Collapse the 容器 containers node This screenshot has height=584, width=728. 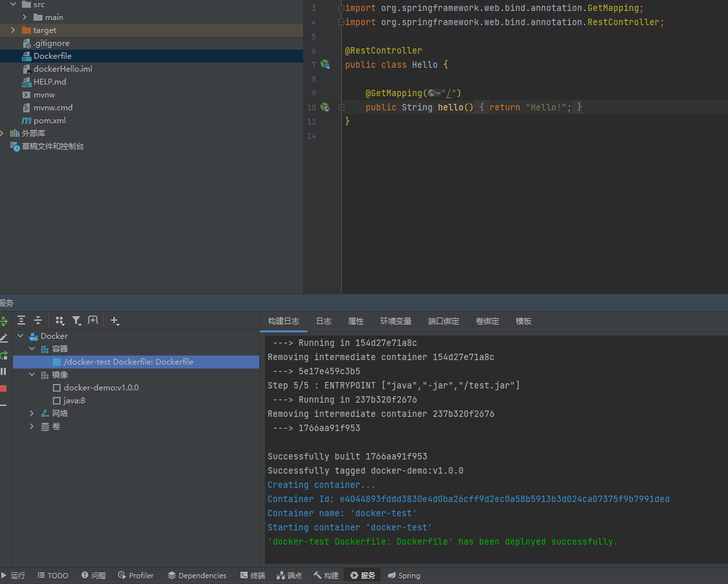[x=32, y=348]
